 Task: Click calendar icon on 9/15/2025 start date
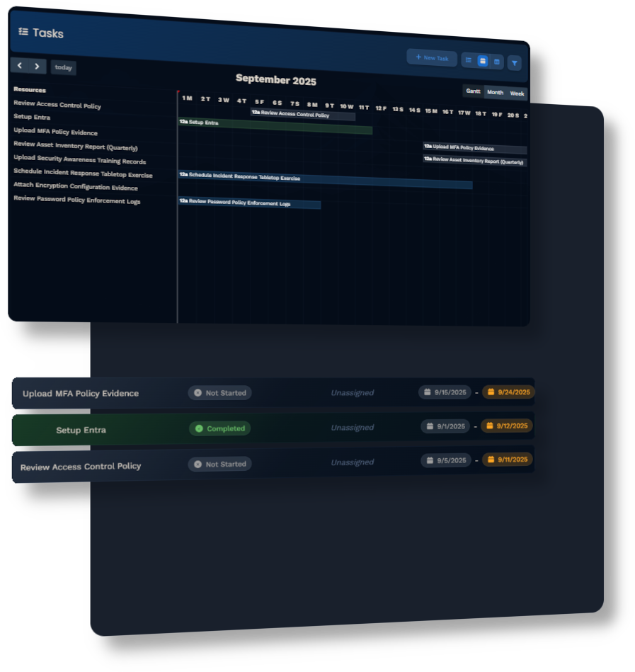point(427,392)
